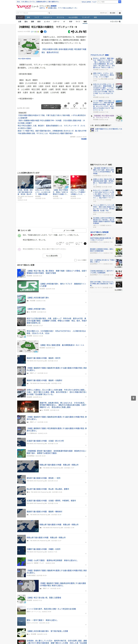Viewport: 138px width, 644px height.
Task: Open the エキスパート navigation tab
Action: point(48,17)
